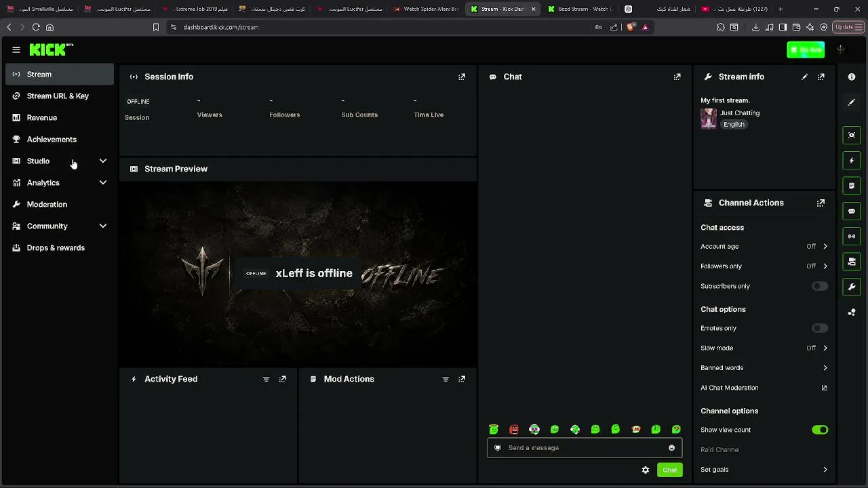The height and width of the screenshot is (488, 868).
Task: Open Mod Actions filter options
Action: [x=446, y=379]
